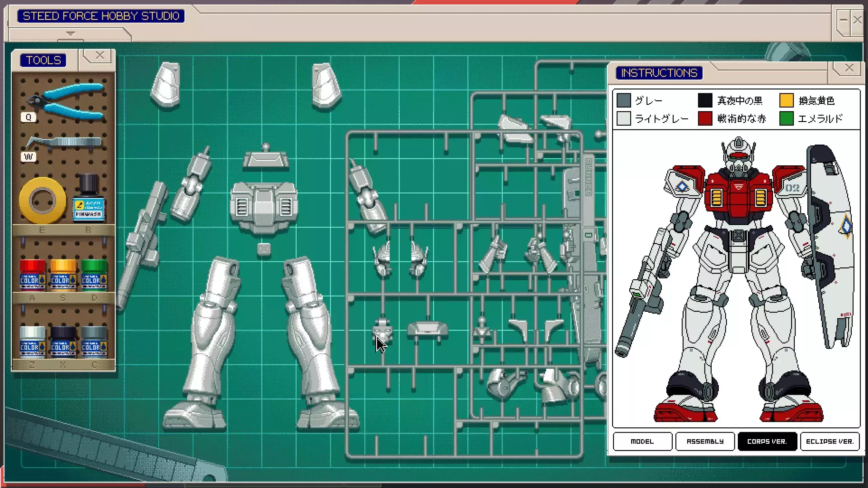Screen dimensions: 868x488
Task: Click the arm part on the runner
Action: (x=368, y=197)
